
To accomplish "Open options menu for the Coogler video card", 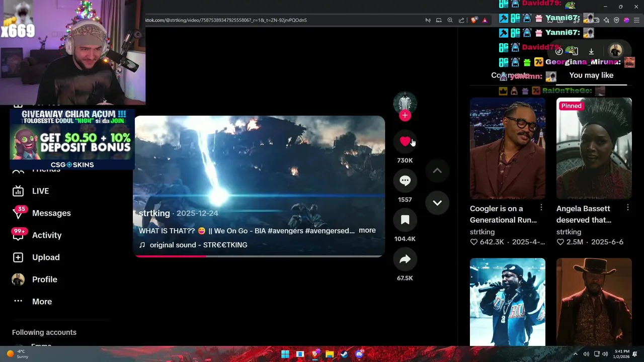I will click(541, 208).
